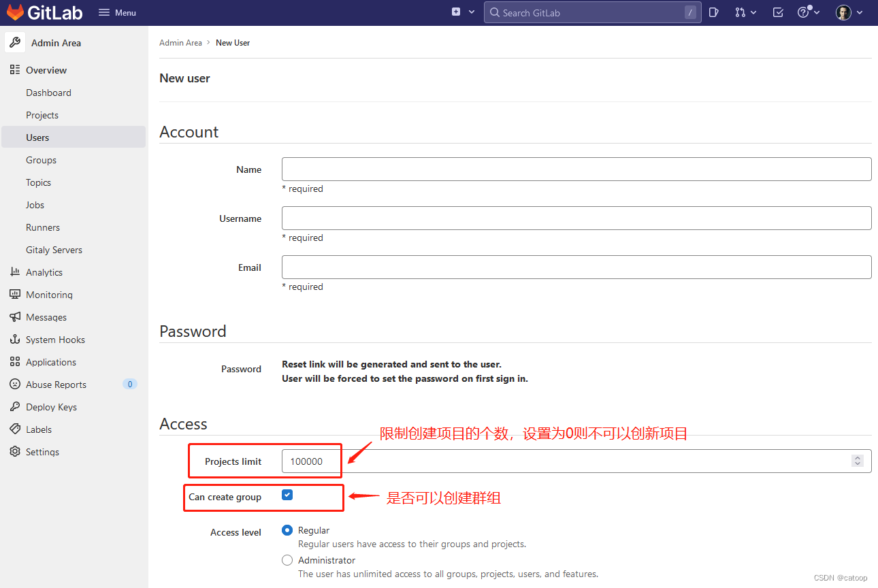Image resolution: width=878 pixels, height=588 pixels.
Task: Navigate to Jobs in the sidebar
Action: pos(35,205)
